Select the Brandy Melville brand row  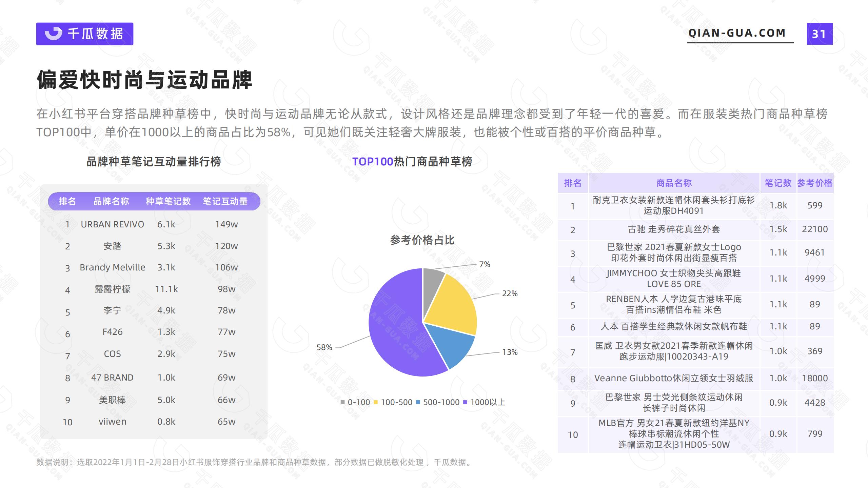112,267
